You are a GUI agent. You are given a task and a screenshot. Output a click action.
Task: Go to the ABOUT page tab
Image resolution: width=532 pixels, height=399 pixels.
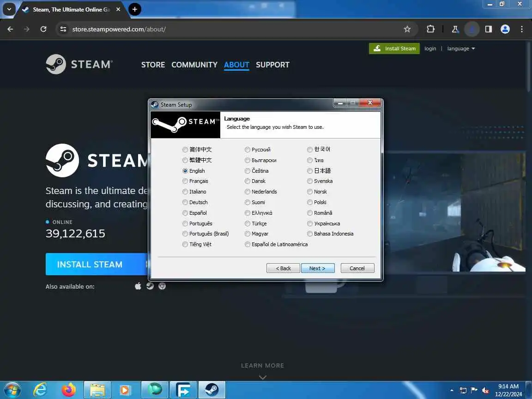pos(236,65)
